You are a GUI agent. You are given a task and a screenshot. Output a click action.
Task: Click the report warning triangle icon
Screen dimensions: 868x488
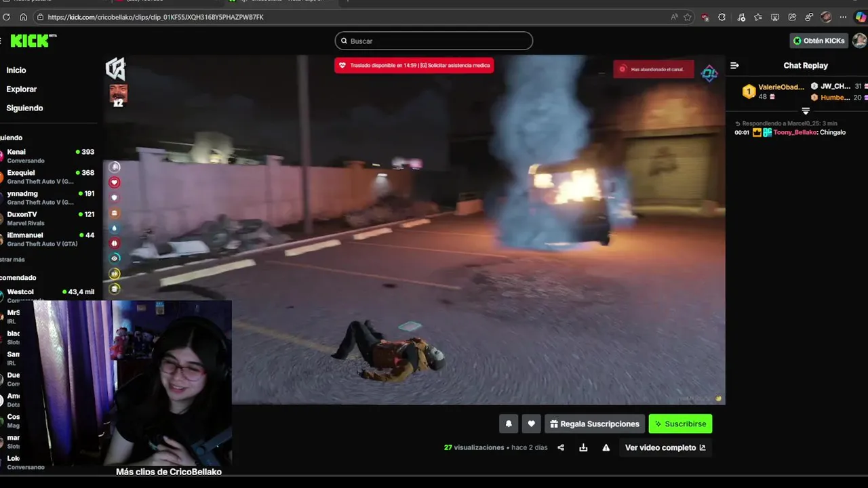pyautogui.click(x=606, y=447)
